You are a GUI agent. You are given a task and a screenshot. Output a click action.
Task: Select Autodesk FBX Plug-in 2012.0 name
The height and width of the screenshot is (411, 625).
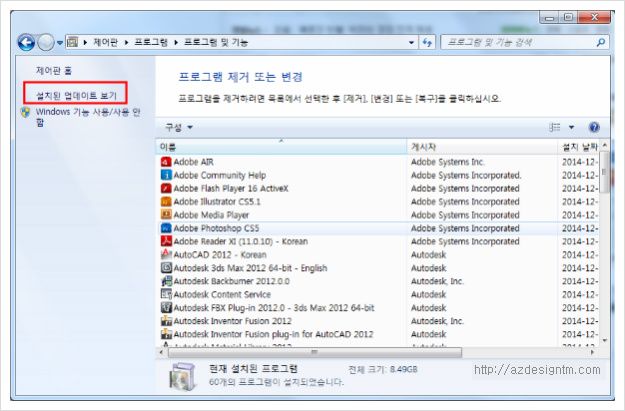pyautogui.click(x=274, y=308)
